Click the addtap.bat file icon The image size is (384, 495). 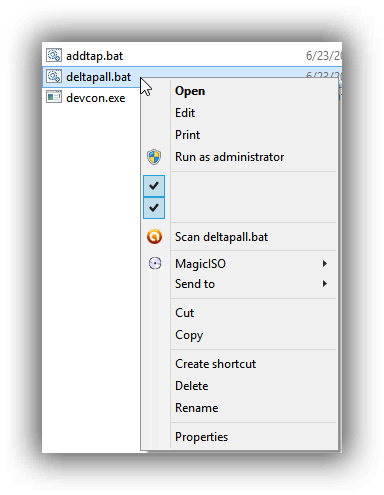[54, 55]
